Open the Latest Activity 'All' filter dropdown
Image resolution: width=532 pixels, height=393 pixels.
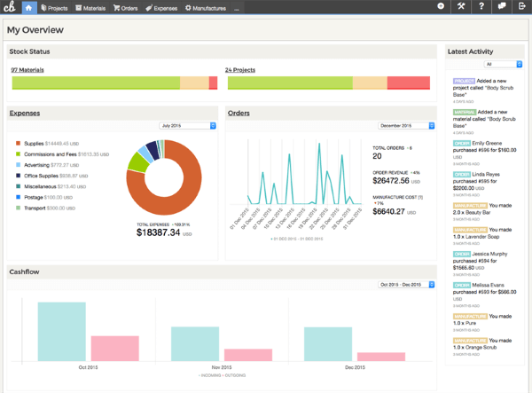504,64
